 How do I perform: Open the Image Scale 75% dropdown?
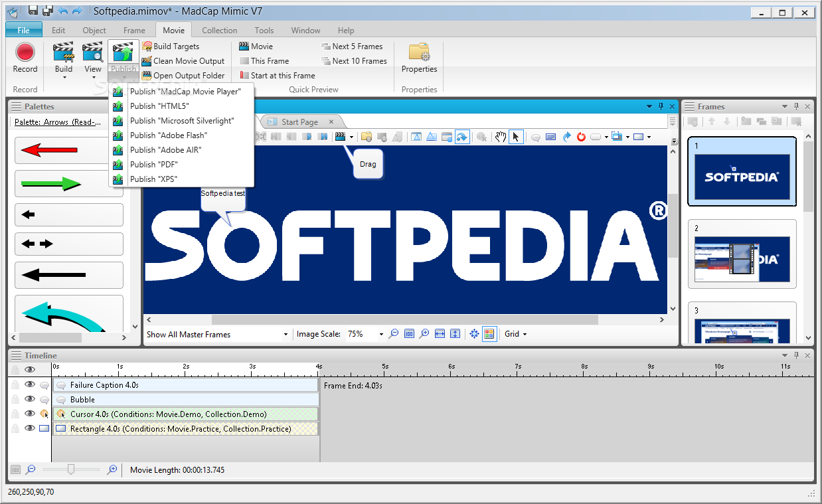click(x=381, y=335)
